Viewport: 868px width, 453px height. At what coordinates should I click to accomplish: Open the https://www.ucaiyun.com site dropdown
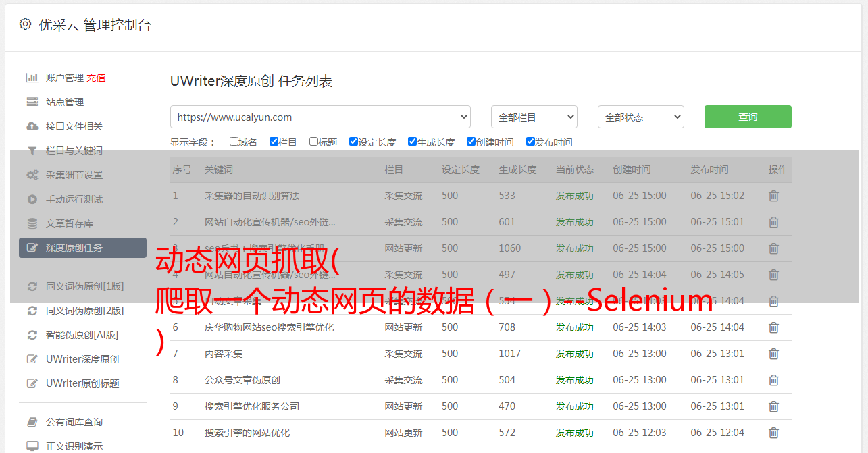[x=320, y=117]
